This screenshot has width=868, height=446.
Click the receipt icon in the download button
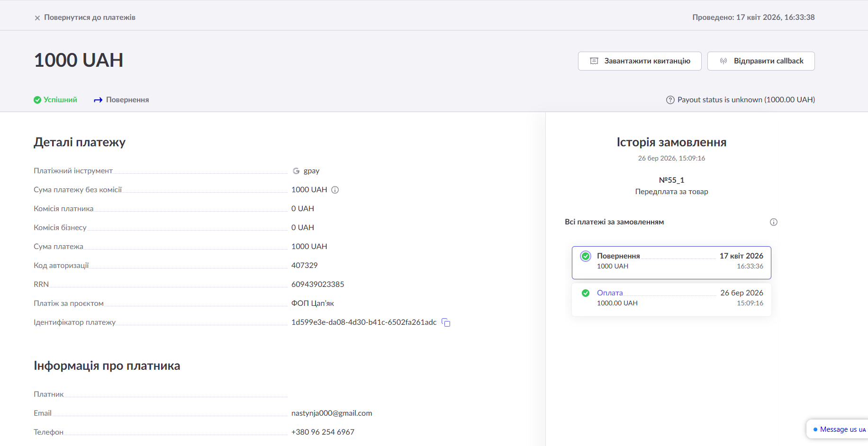(x=594, y=61)
